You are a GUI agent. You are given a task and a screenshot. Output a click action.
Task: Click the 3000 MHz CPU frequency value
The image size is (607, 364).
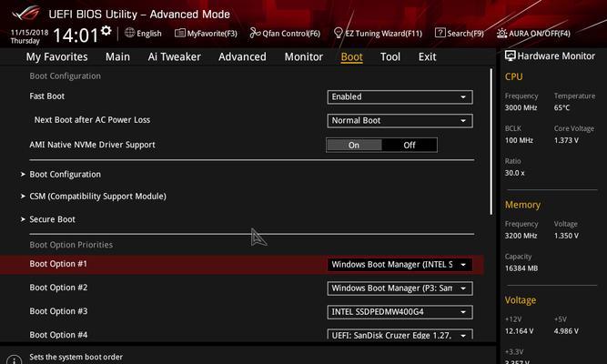[521, 107]
